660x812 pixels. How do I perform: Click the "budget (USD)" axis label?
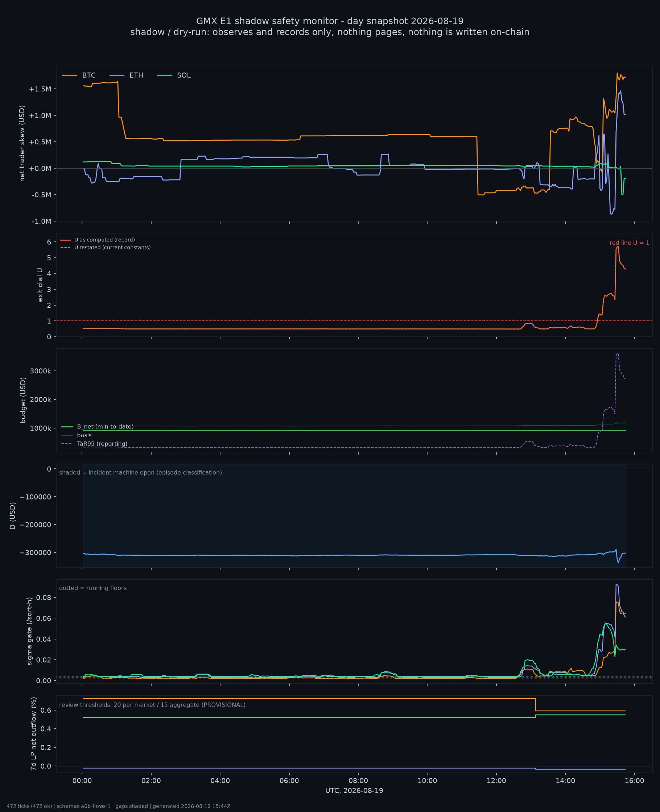click(x=23, y=400)
